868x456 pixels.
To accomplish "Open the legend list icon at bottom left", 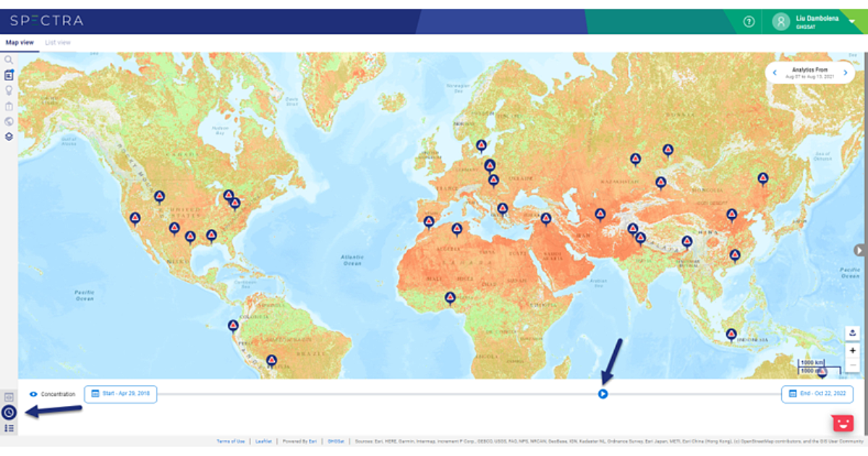I will [9, 428].
